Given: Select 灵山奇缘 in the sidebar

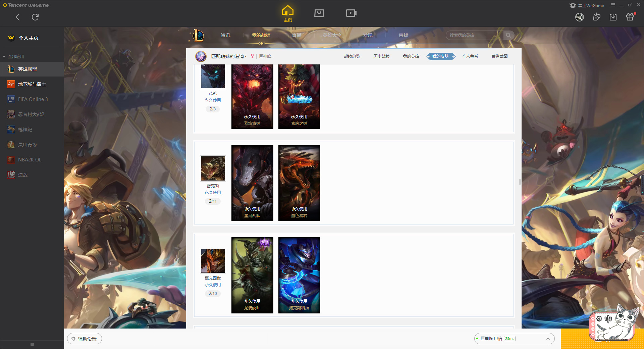Looking at the screenshot, I should click(x=32, y=145).
